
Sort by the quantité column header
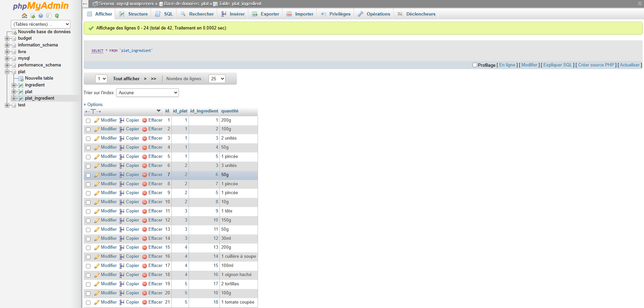coord(230,111)
